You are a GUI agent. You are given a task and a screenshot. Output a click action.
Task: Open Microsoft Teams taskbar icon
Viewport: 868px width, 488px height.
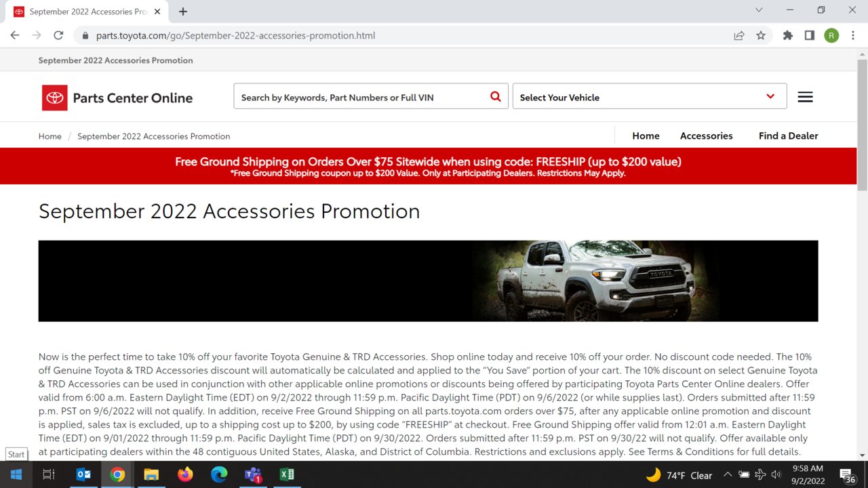click(253, 474)
